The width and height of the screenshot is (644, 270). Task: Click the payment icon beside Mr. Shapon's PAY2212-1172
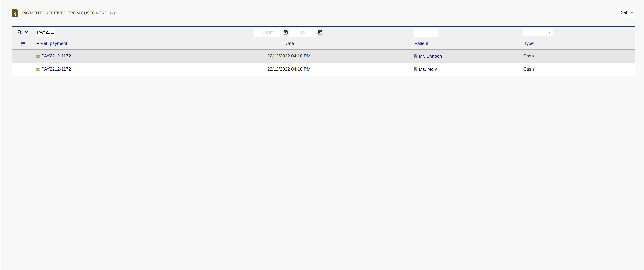coord(38,56)
